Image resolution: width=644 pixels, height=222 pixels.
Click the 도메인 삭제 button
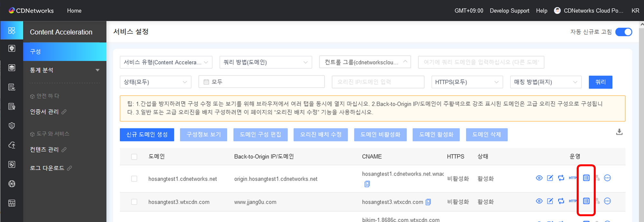487,135
